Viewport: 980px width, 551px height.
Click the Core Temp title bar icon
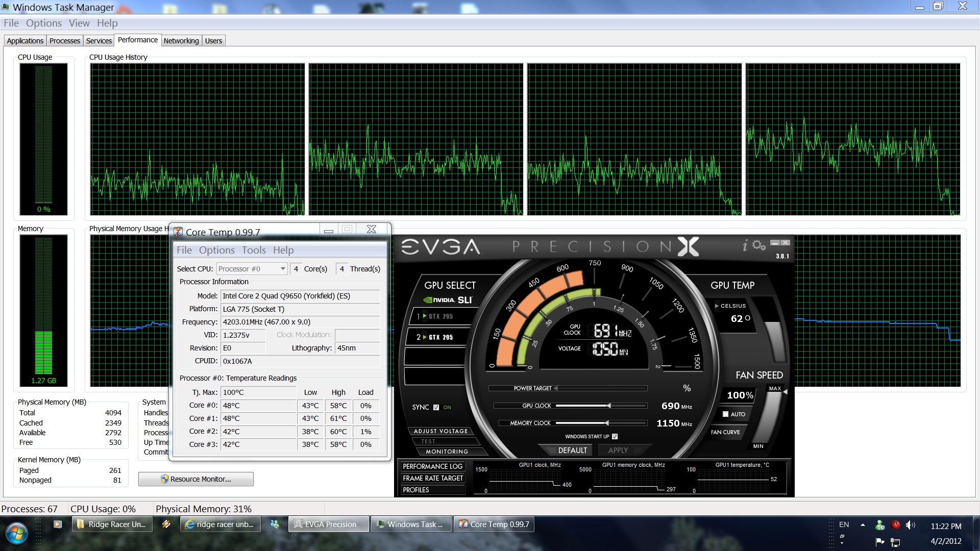(178, 232)
